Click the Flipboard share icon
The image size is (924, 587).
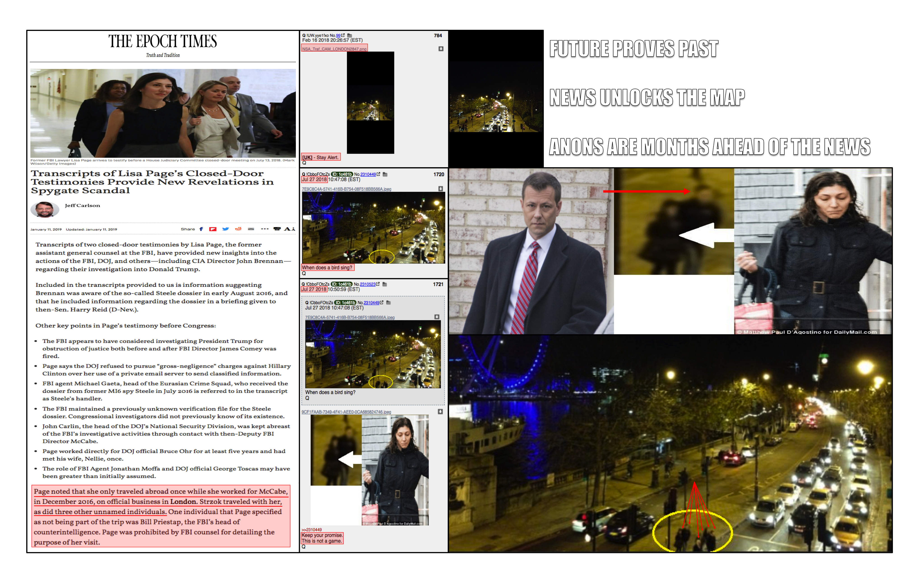click(x=213, y=229)
